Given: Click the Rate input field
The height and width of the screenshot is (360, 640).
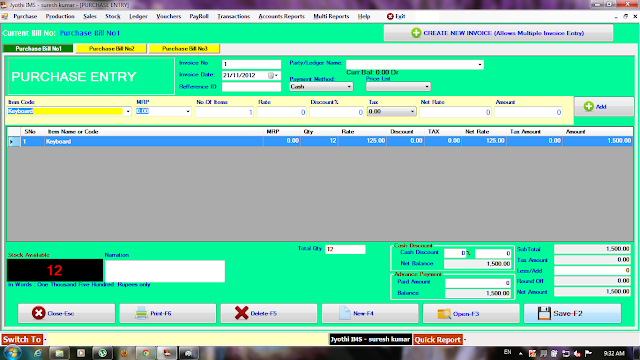Looking at the screenshot, I should pos(282,112).
